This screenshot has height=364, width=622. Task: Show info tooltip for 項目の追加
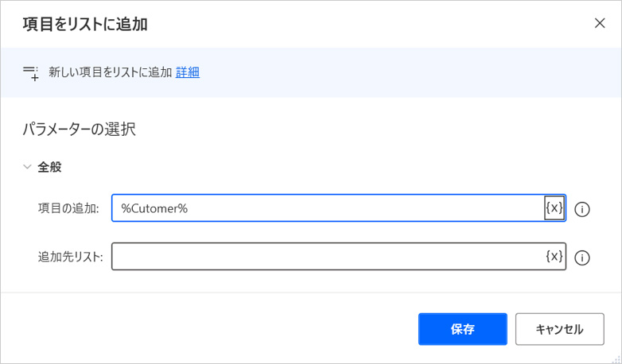[582, 209]
